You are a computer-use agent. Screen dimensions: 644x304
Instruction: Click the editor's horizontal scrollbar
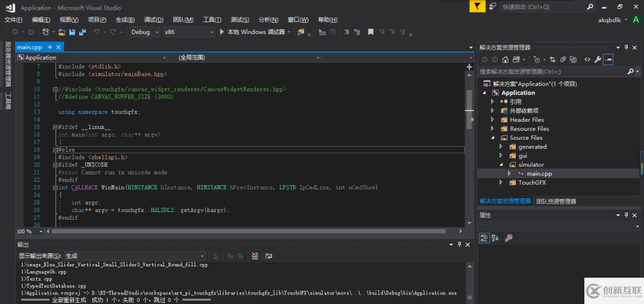click(x=239, y=231)
